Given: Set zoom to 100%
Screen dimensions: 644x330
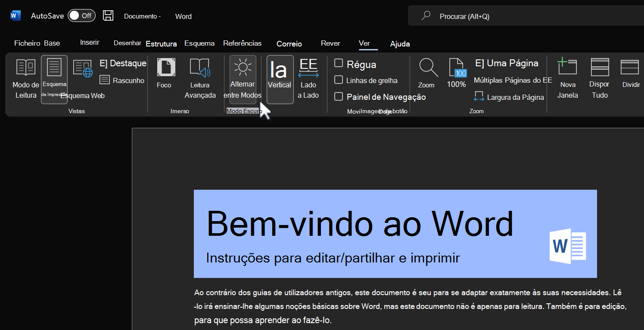Looking at the screenshot, I should [457, 74].
